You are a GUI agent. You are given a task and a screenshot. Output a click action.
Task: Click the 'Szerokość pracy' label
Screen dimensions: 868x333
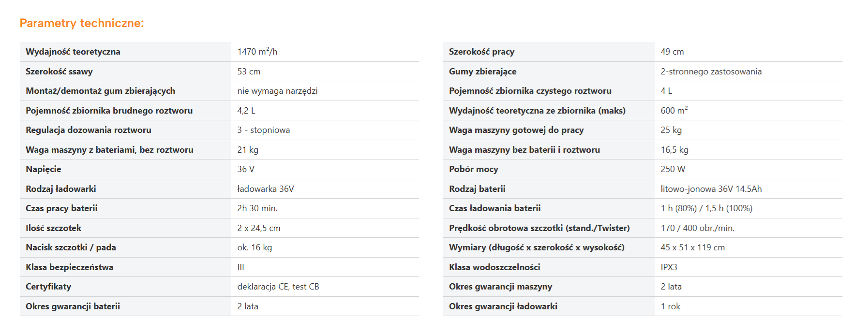coord(481,52)
